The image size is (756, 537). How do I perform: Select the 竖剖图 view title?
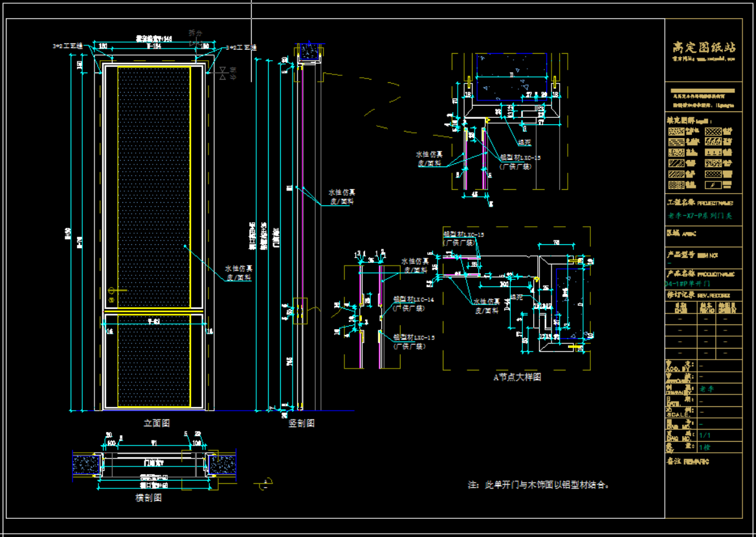point(301,424)
